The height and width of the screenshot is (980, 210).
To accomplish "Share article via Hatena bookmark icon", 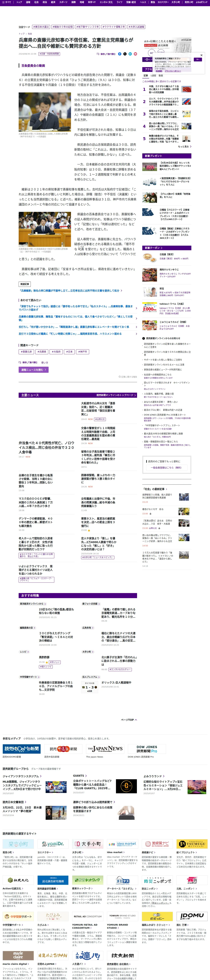I will [130, 54].
